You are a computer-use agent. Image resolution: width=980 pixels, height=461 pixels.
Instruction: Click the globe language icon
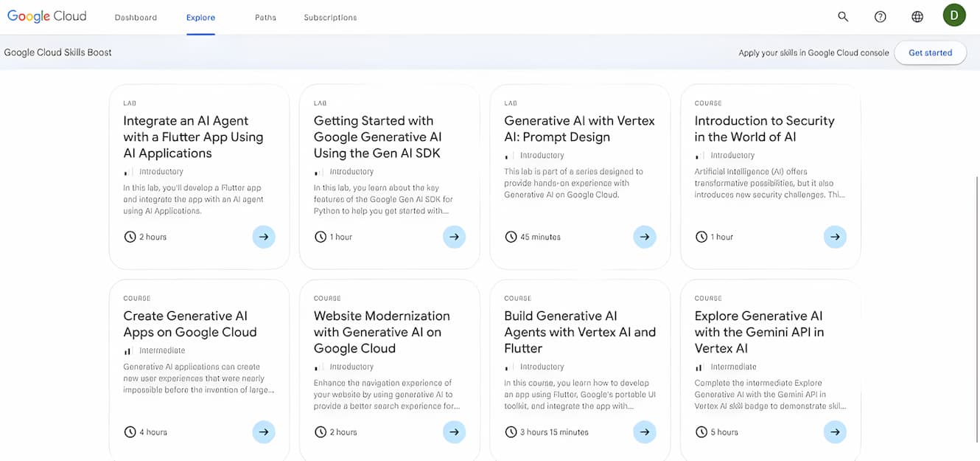tap(917, 16)
